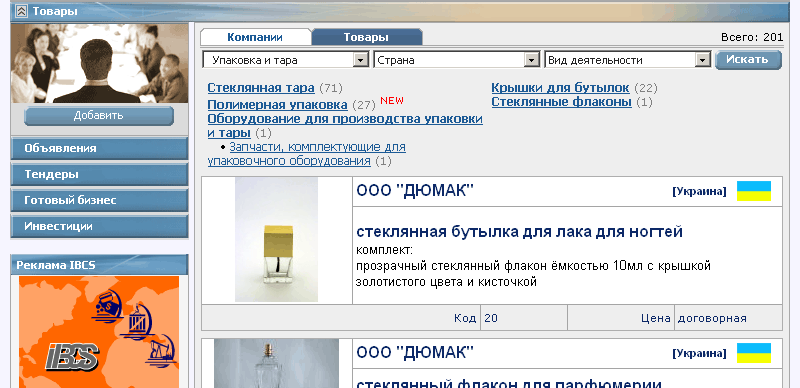This screenshot has height=388, width=800.
Task: Open the Полимерная упаковка category link
Action: 278,105
